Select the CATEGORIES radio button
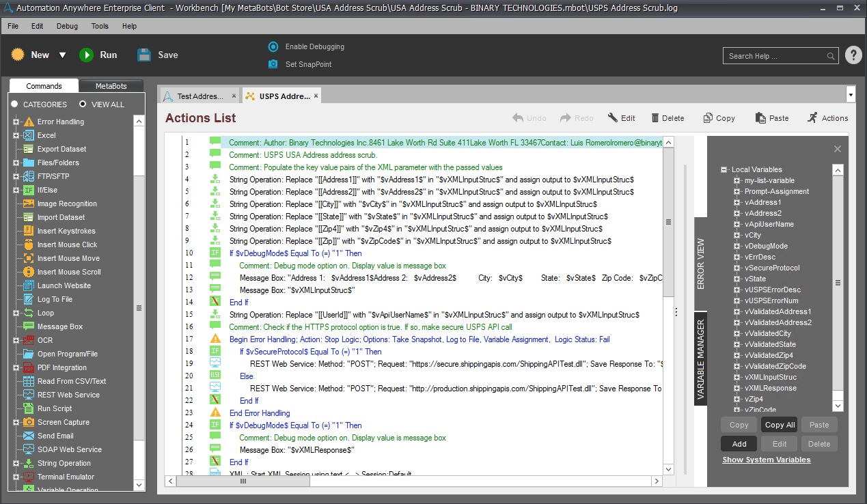 pyautogui.click(x=14, y=104)
